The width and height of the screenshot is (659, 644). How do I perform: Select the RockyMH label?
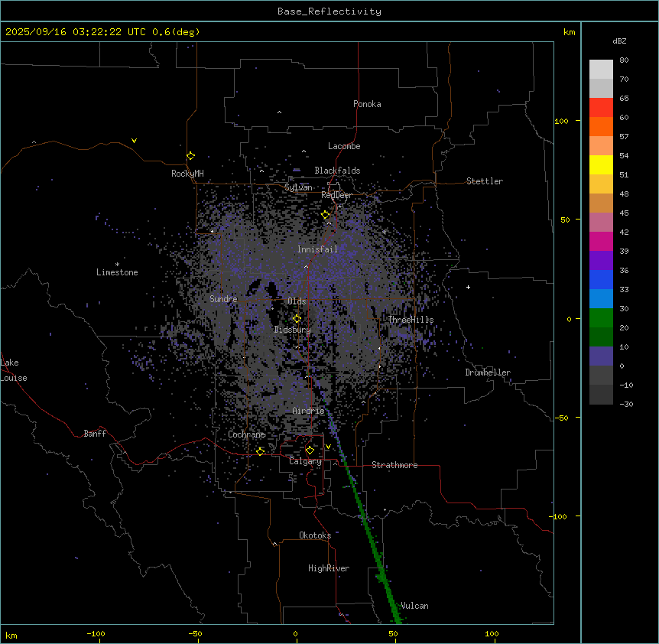point(187,173)
